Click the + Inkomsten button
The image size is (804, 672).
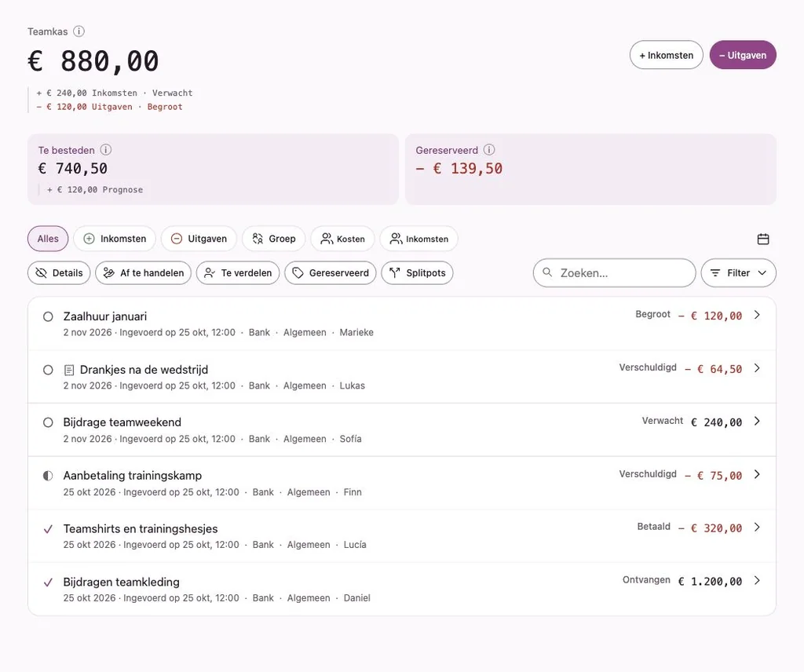tap(666, 55)
